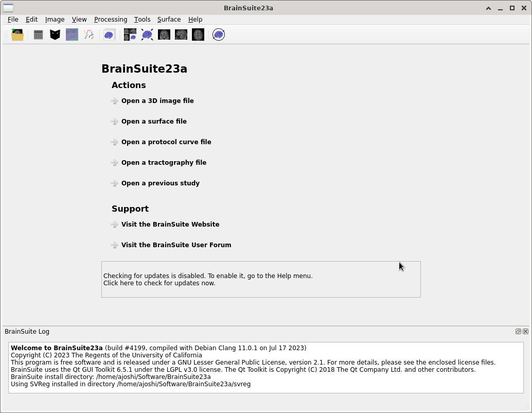Click 'Open a 3D image file' link
532x413 pixels.
(157, 101)
